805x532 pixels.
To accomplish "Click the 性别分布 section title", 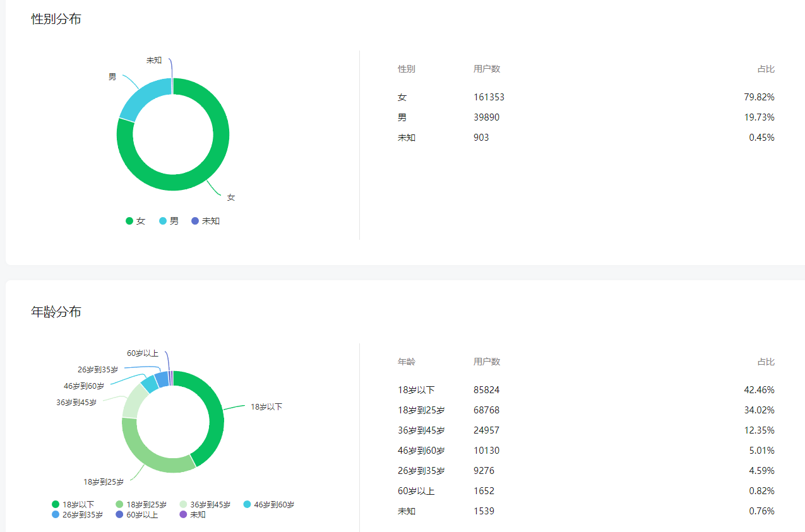I will pyautogui.click(x=56, y=19).
